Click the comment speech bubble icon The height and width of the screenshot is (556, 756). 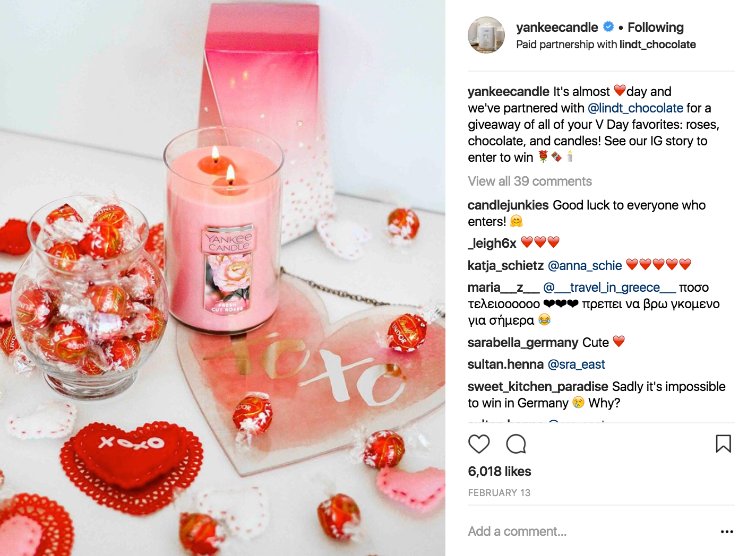click(516, 444)
